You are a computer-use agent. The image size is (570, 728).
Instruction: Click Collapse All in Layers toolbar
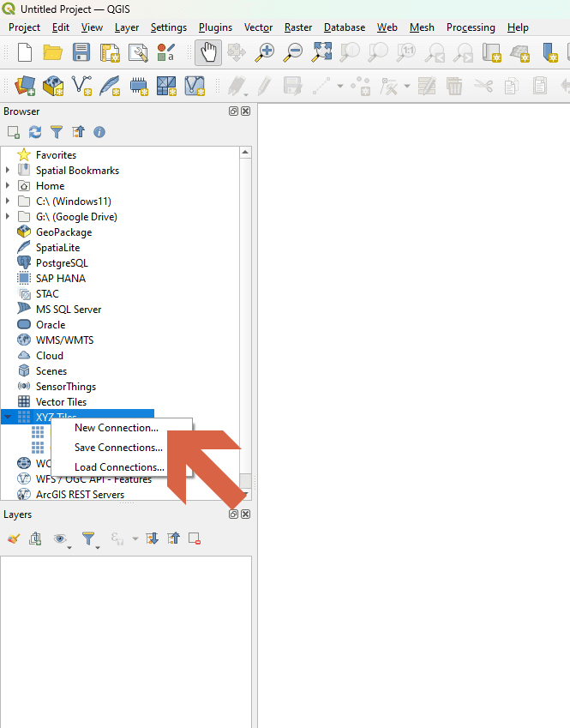[x=174, y=538]
